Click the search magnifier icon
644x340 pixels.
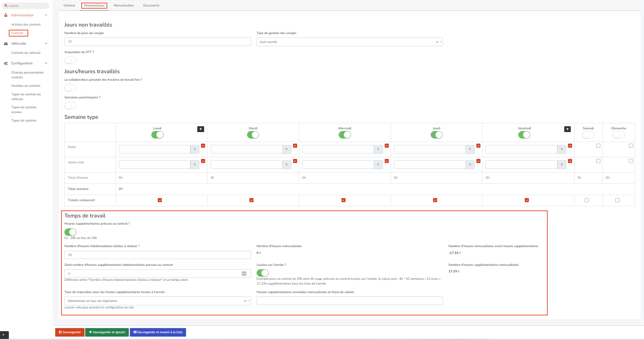[x=6, y=6]
